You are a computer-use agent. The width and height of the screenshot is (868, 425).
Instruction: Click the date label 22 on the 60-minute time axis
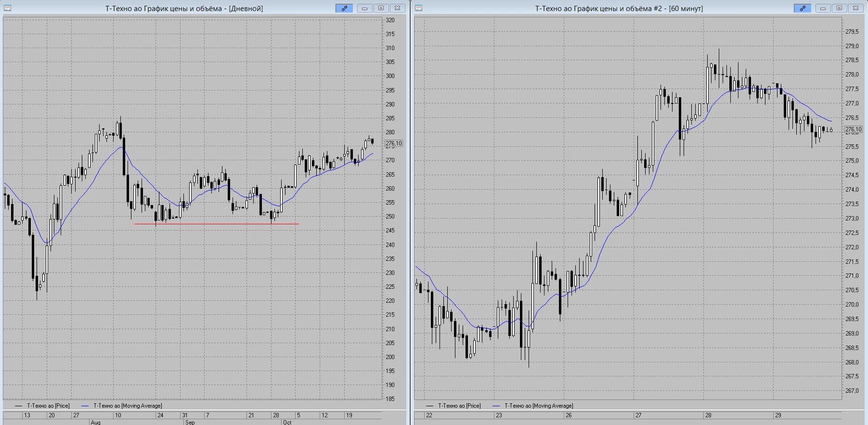[x=429, y=415]
